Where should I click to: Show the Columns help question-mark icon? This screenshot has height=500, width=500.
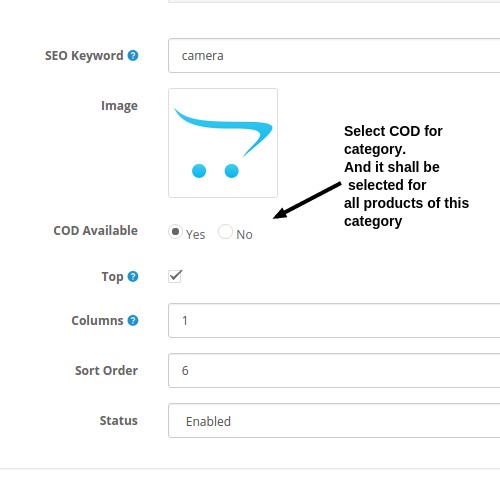(x=133, y=320)
